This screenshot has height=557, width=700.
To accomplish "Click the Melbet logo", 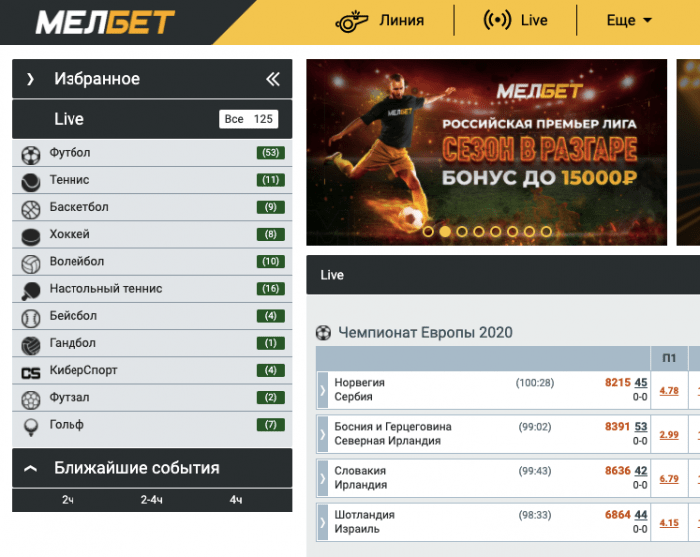I will [105, 22].
